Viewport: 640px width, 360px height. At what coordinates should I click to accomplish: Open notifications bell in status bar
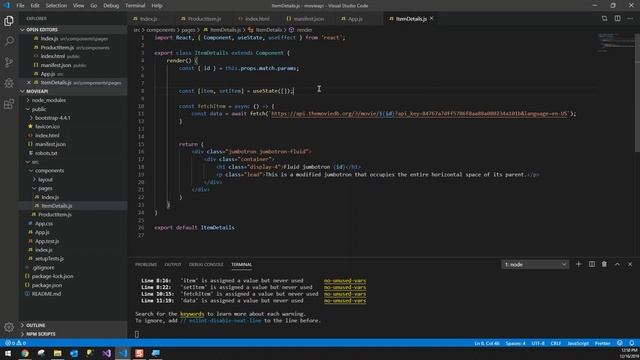tap(631, 343)
